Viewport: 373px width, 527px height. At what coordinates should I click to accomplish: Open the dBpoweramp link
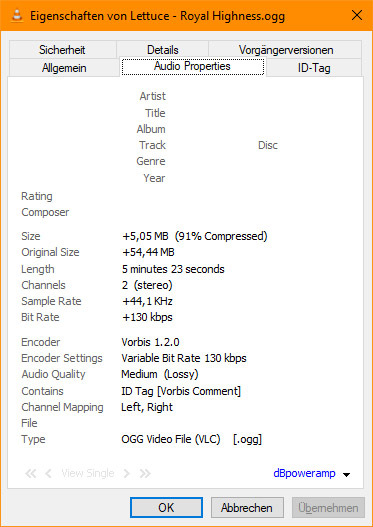coord(304,474)
